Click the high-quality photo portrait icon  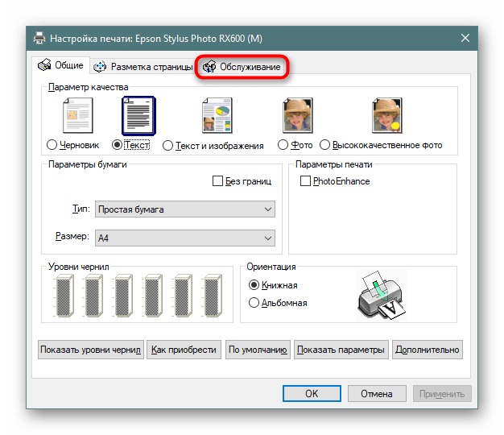pyautogui.click(x=387, y=115)
